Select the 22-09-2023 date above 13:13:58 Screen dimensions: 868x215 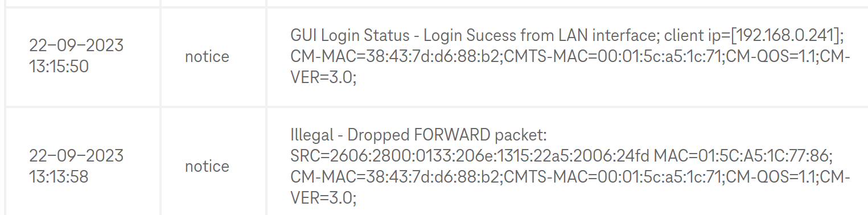pos(76,155)
